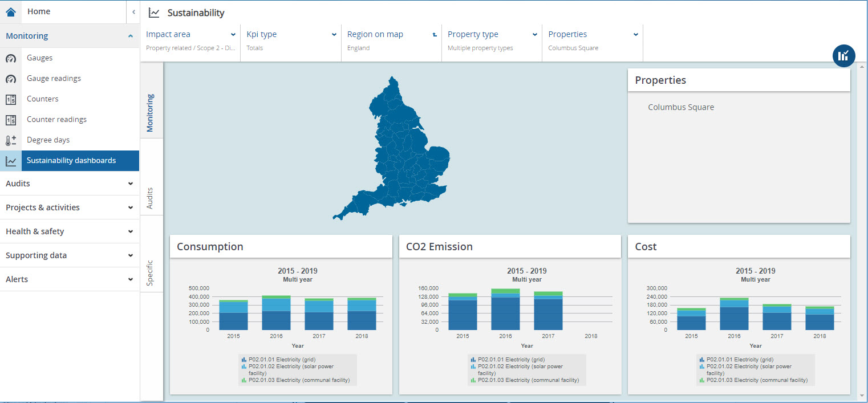Open Gauge readings from the Monitoring menu
Image resolution: width=868 pixels, height=403 pixels.
(11, 78)
